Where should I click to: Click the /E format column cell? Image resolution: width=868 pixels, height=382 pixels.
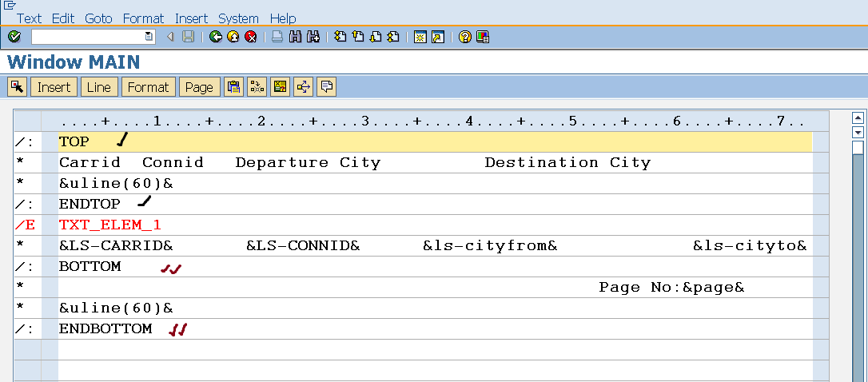tap(27, 225)
